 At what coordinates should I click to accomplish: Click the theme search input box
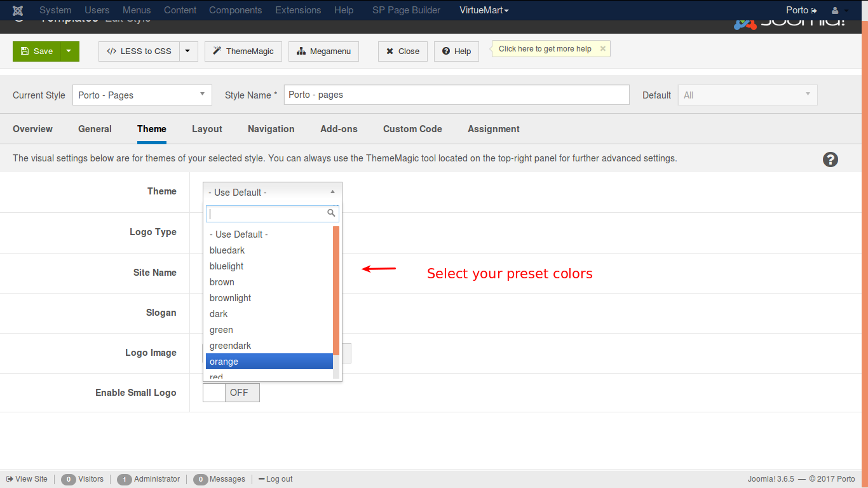click(x=273, y=213)
